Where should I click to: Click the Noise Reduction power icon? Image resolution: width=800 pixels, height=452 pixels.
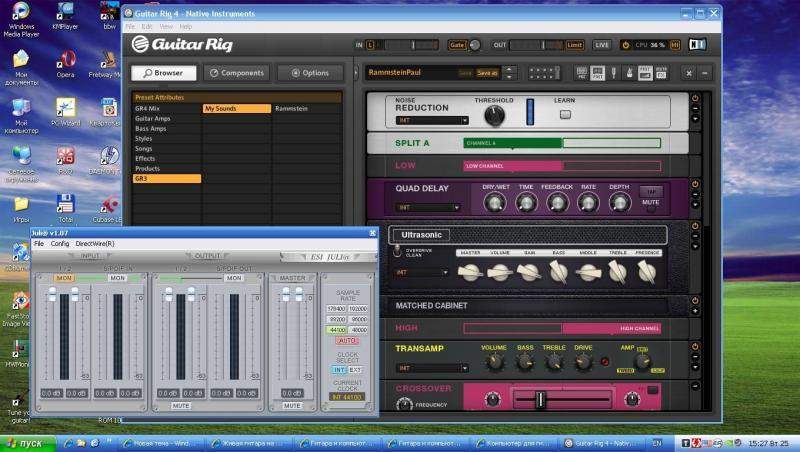[695, 99]
